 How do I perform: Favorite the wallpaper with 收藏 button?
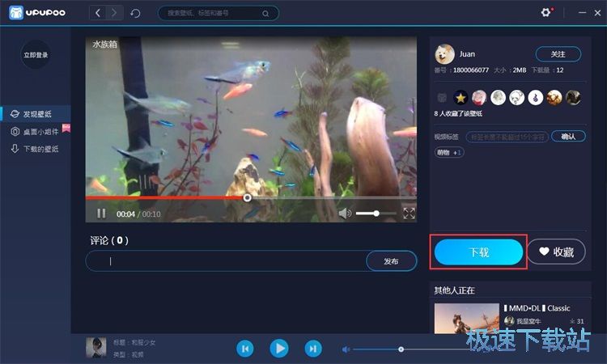pyautogui.click(x=556, y=252)
